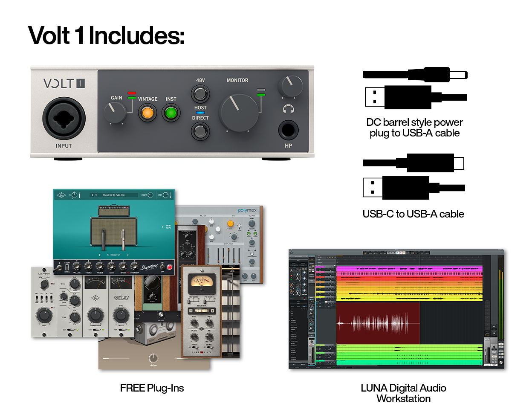This screenshot has height=418, width=532.
Task: Click the dark red audio clip in LUNA
Action: point(378,323)
